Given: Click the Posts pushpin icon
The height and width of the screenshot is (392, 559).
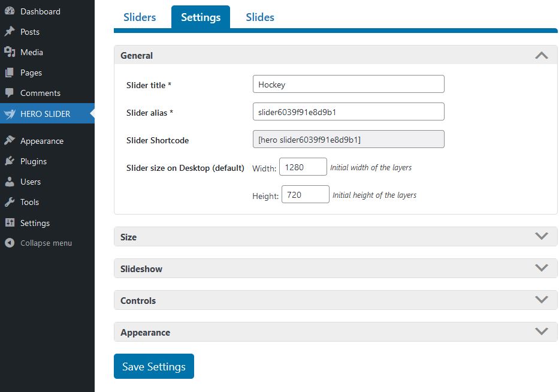Looking at the screenshot, I should (10, 31).
